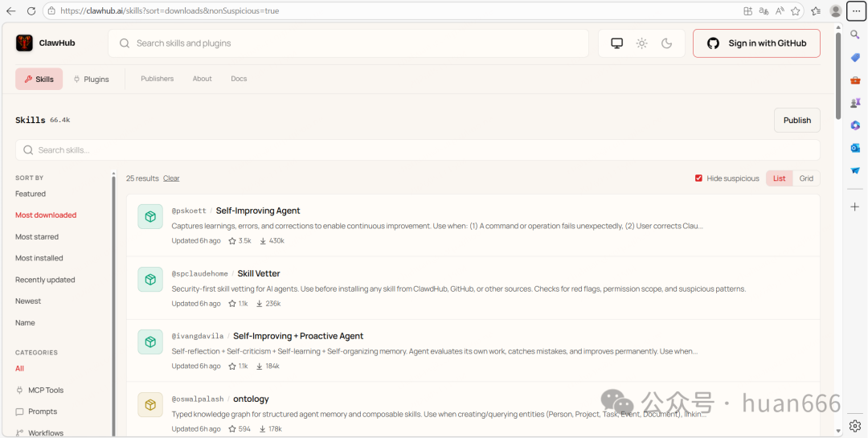Open the Self-Improving + Proactive Agent skill
This screenshot has width=868, height=438.
298,336
